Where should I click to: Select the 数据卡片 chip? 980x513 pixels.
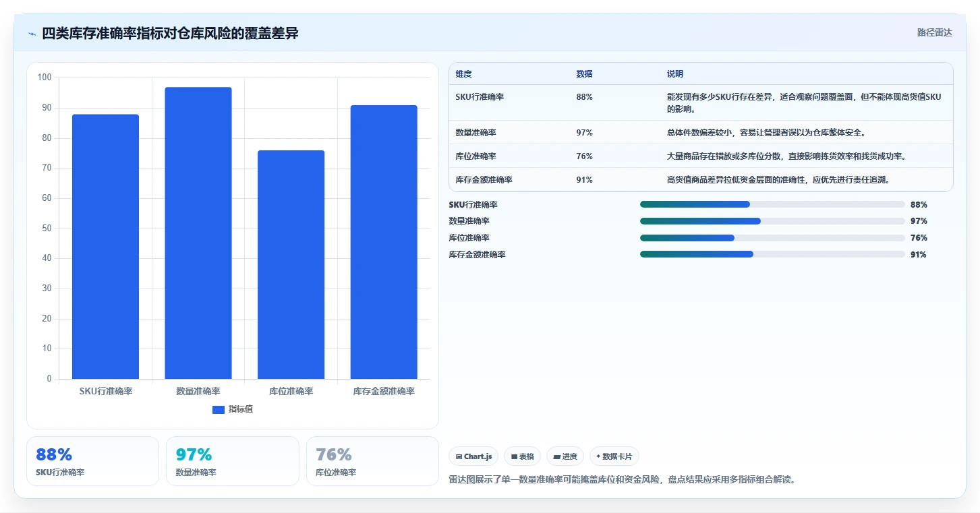(x=614, y=456)
